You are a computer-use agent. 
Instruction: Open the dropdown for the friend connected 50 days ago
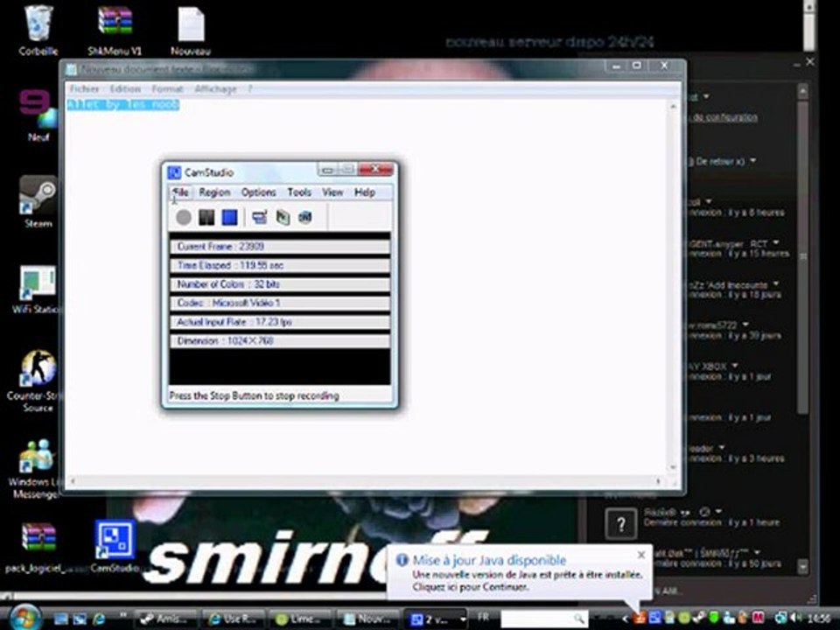(757, 552)
